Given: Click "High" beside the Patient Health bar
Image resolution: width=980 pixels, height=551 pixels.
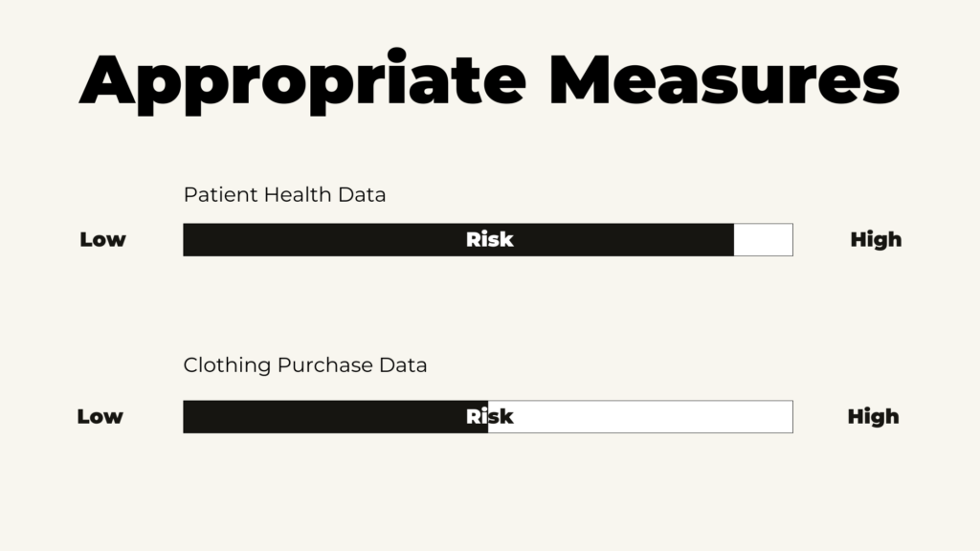Looking at the screenshot, I should point(876,239).
